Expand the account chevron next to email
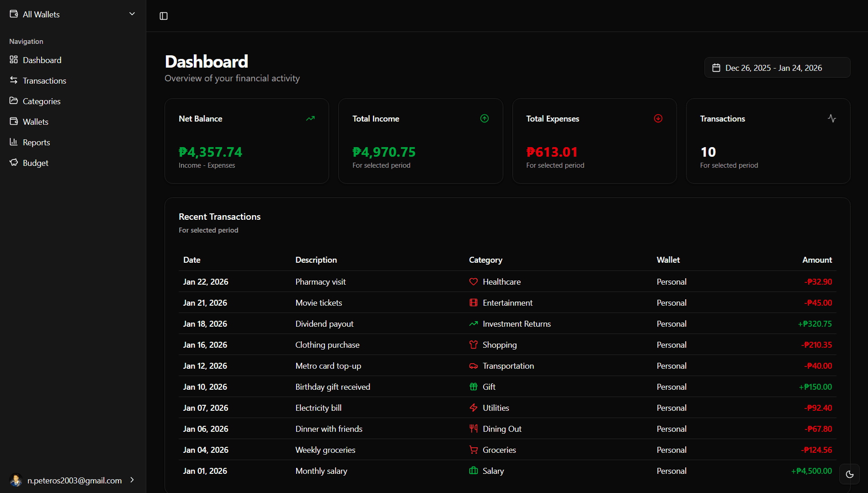 point(132,480)
